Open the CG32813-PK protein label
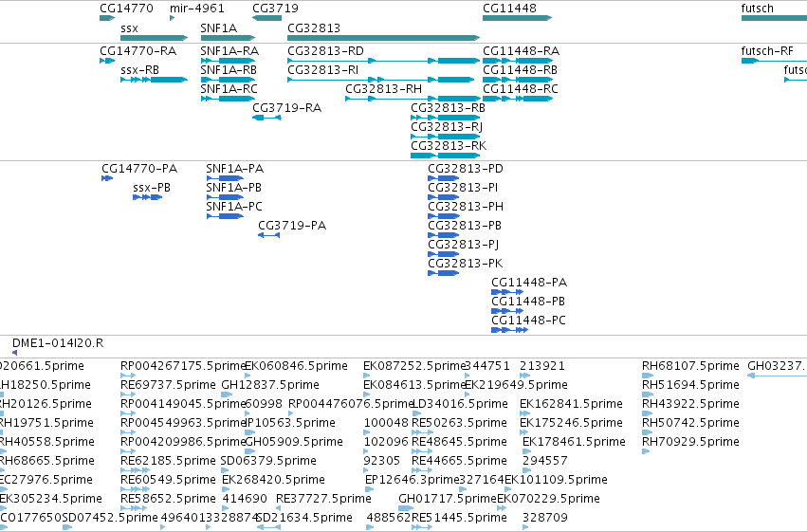Screen dimensions: 807x532 465,264
